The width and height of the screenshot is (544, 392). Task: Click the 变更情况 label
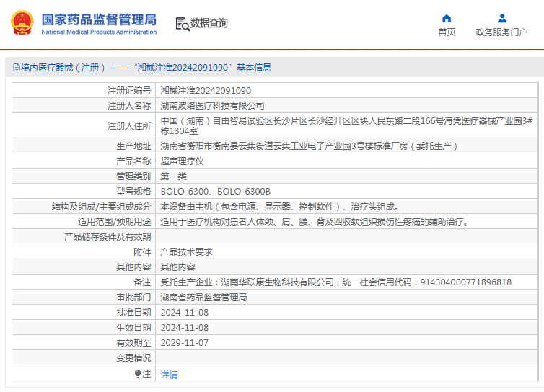(133, 358)
